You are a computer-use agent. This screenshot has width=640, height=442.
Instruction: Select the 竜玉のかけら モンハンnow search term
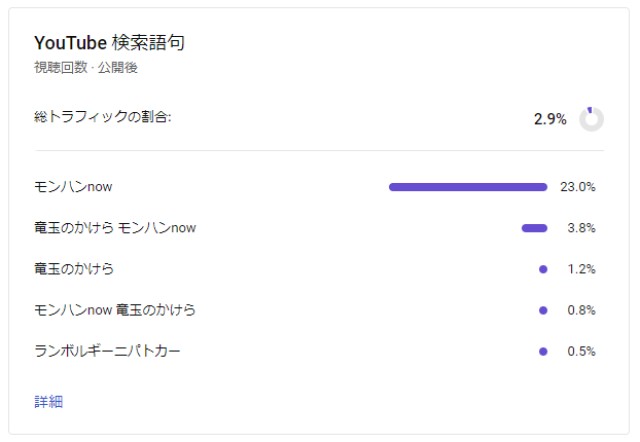coord(115,228)
